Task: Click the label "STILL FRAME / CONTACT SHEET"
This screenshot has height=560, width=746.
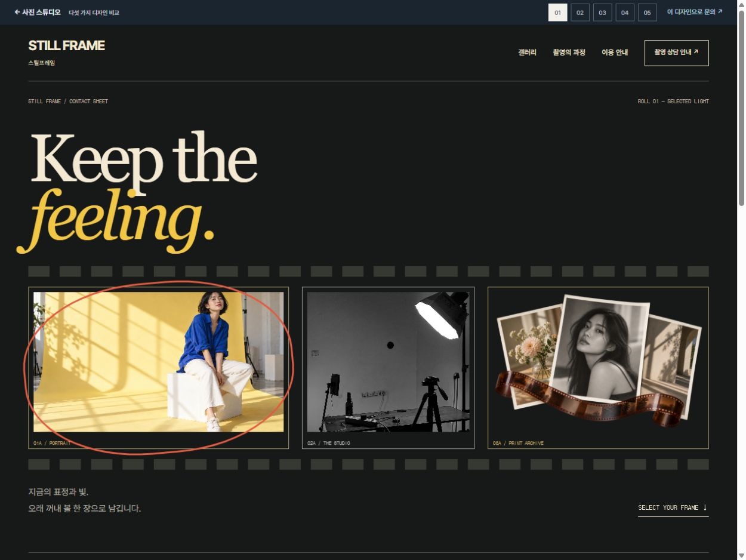Action: 68,101
